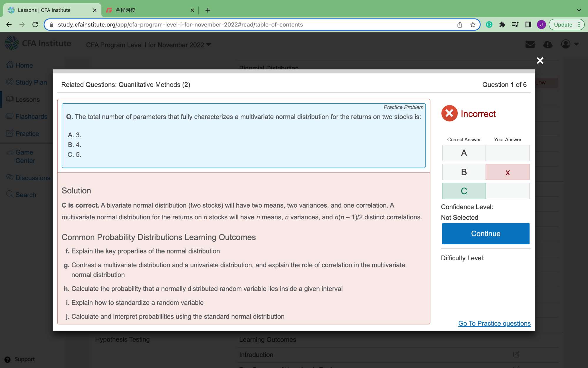Close the Related Questions popup with X
This screenshot has height=368, width=588.
click(x=540, y=61)
